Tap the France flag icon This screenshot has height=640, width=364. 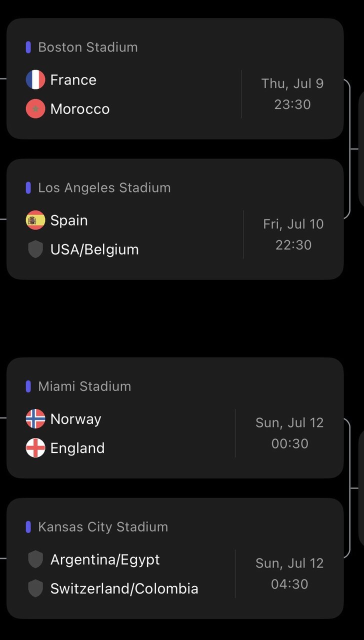35,79
